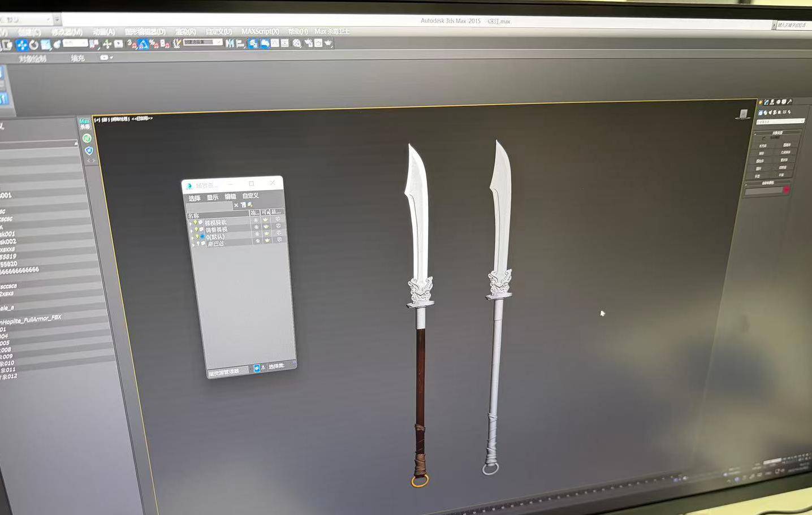This screenshot has height=515, width=812.
Task: Click the teapot Render icon
Action: [x=328, y=43]
